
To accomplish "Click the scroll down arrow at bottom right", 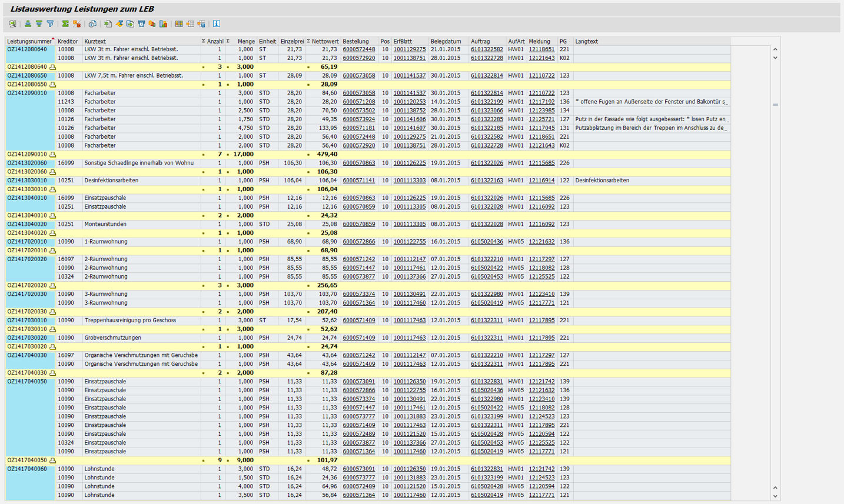I will click(775, 496).
